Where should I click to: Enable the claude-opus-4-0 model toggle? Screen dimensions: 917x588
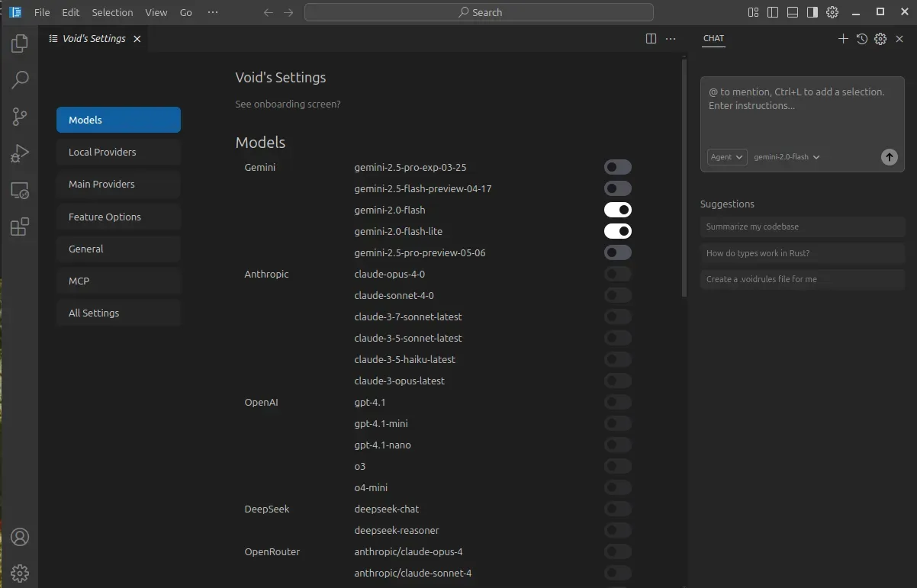point(618,274)
